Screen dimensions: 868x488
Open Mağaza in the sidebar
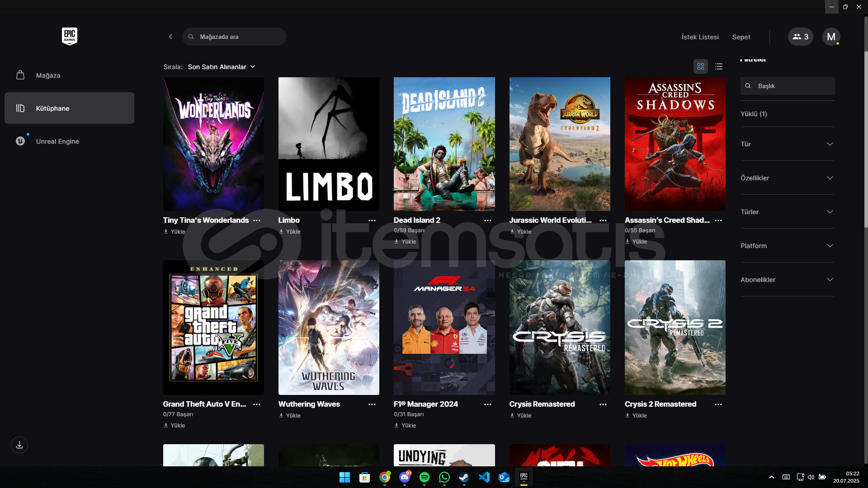(69, 75)
